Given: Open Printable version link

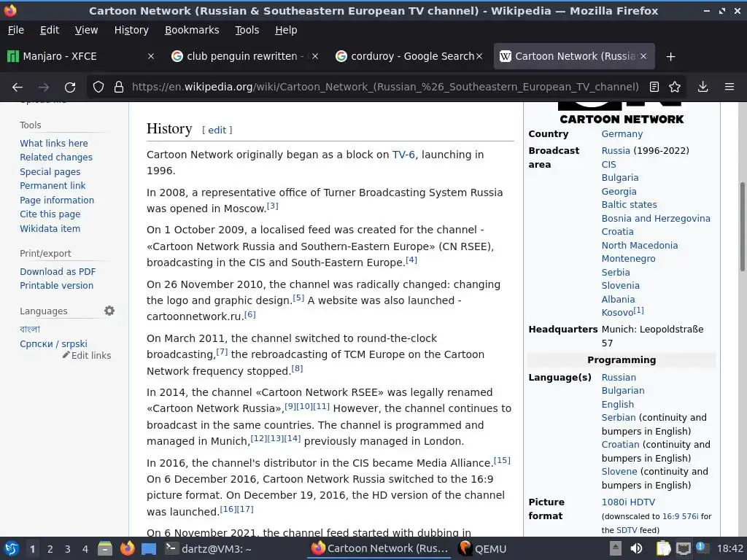Looking at the screenshot, I should click(56, 286).
